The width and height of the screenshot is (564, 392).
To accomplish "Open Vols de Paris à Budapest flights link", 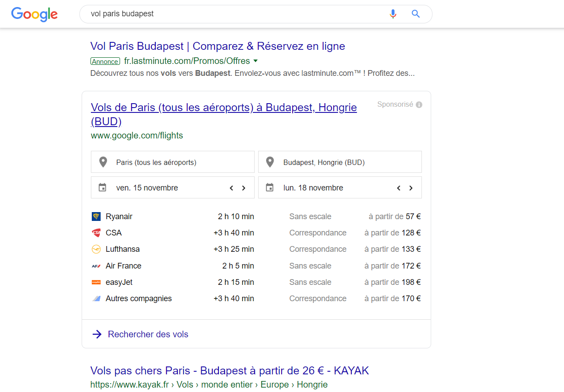I will click(x=224, y=114).
